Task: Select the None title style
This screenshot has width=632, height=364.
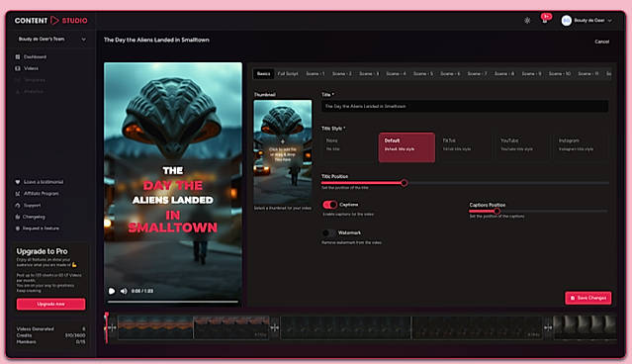Action: [348, 147]
